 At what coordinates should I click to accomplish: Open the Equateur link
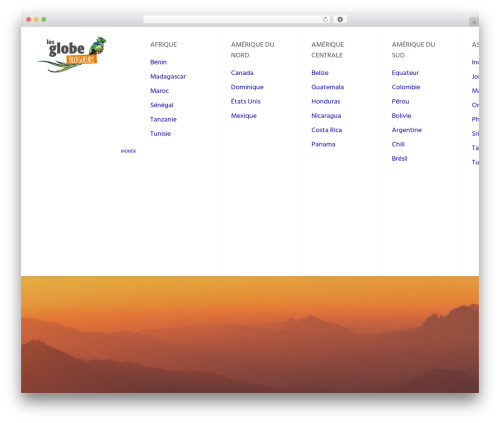pos(405,73)
